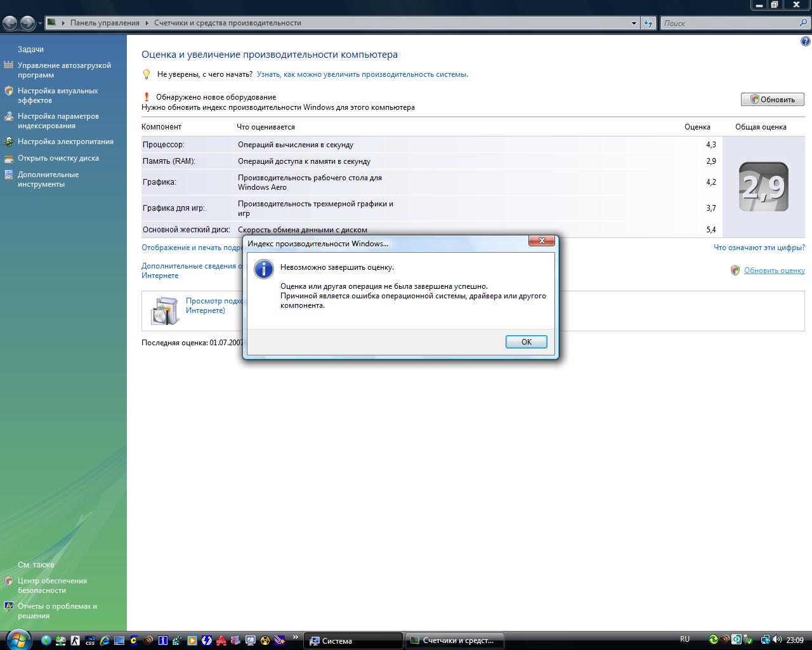Show hidden Quick Launch items chevron
Image resolution: width=812 pixels, height=650 pixels.
click(x=295, y=637)
